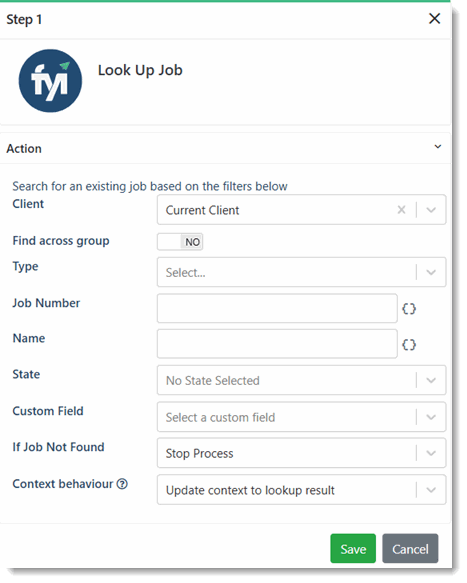Close the Step 1 dialog
Screen dimensions: 467x583
click(434, 19)
